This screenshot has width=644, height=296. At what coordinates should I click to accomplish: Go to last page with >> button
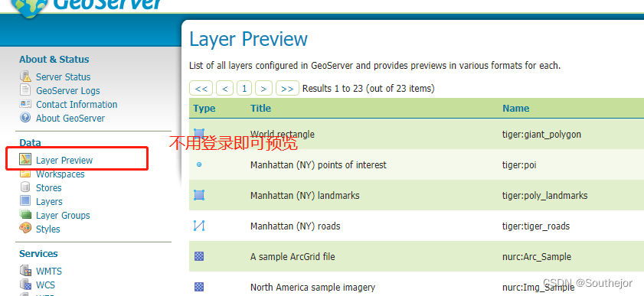(287, 88)
